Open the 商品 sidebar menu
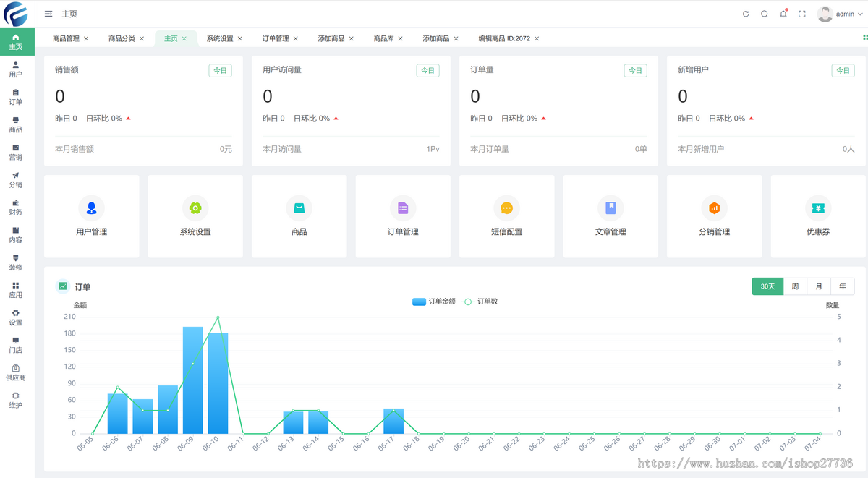Image resolution: width=868 pixels, height=478 pixels. tap(16, 124)
